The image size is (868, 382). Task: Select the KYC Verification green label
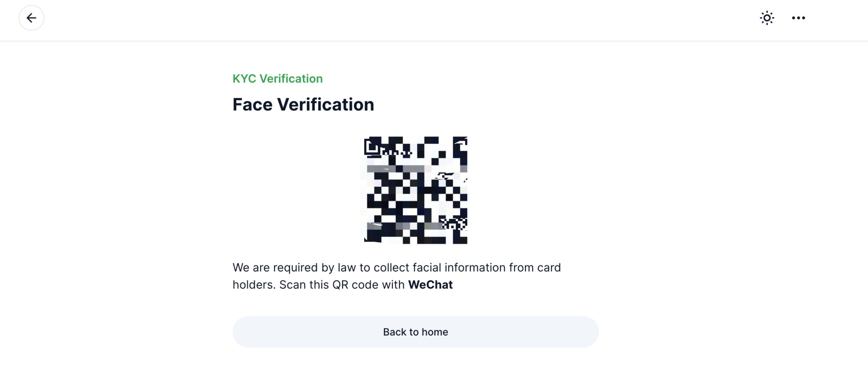click(278, 79)
